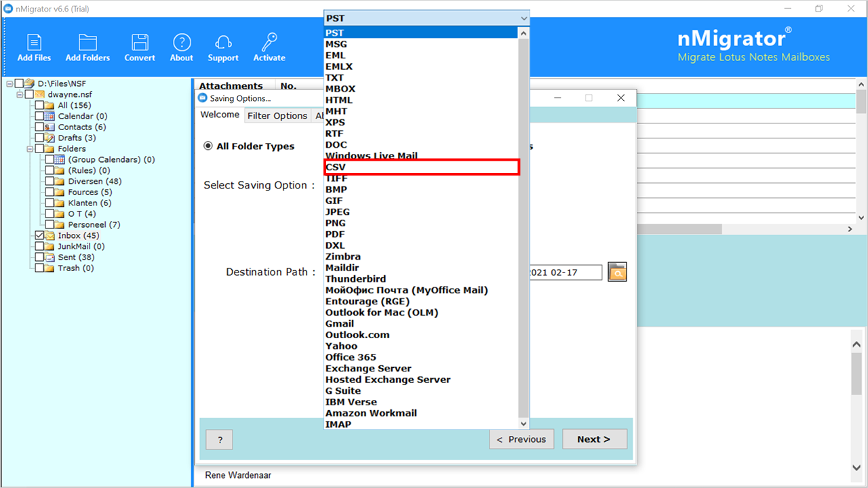Click the Saving Options dialog title icon
This screenshot has width=868, height=488.
point(203,98)
